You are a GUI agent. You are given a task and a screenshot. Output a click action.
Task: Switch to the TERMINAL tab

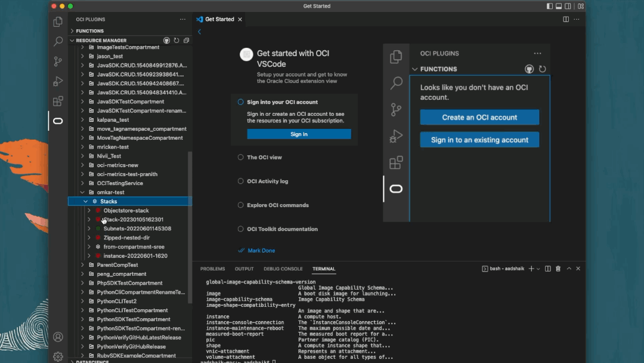click(324, 269)
